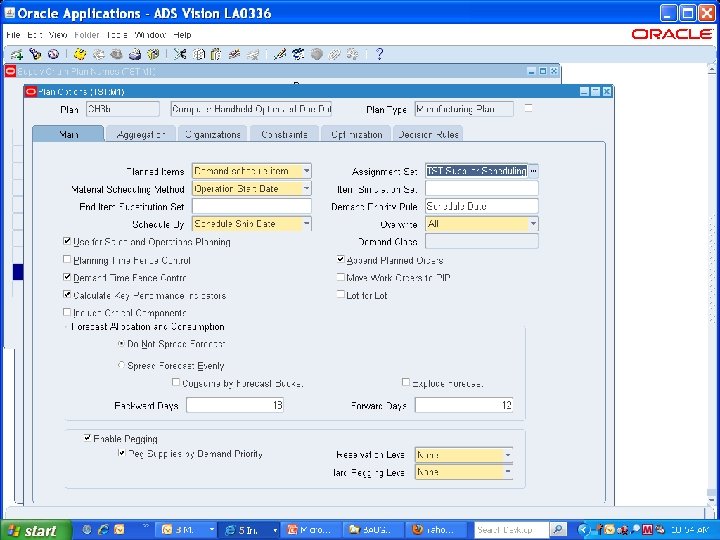Switch to the Optimization tab
The image size is (720, 540).
[356, 134]
